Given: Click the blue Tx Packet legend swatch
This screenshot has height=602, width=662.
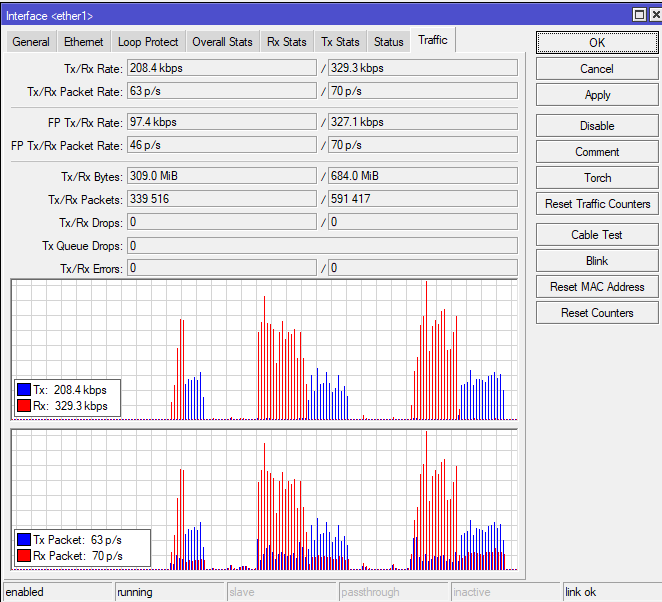Looking at the screenshot, I should point(24,540).
